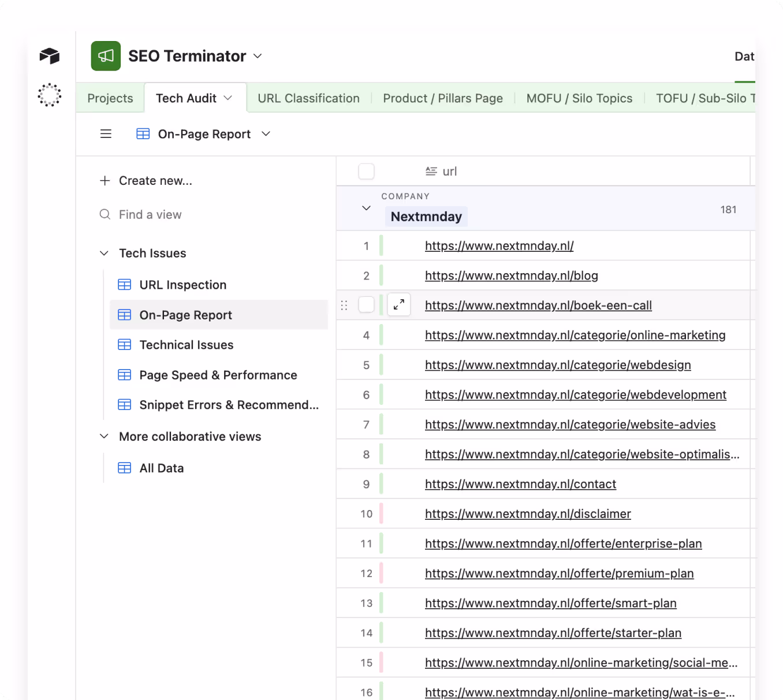Click the Data tab at top right

click(x=744, y=56)
